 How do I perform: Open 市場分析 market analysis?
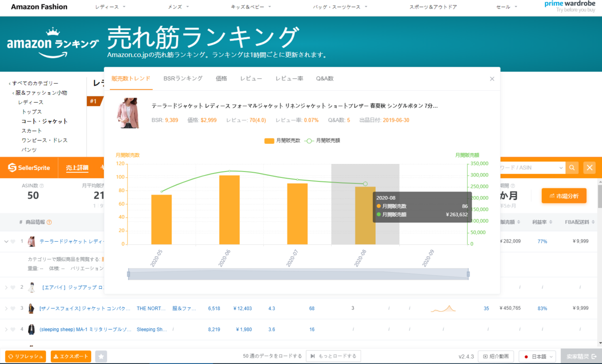(x=564, y=196)
